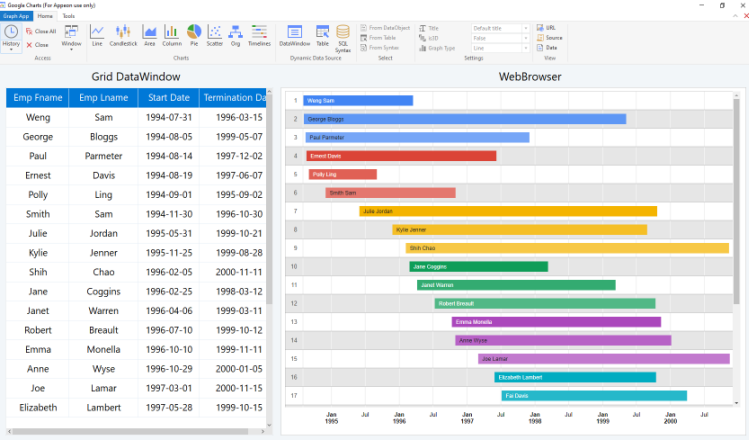The image size is (749, 440).
Task: Select the Line chart icon
Action: click(97, 36)
